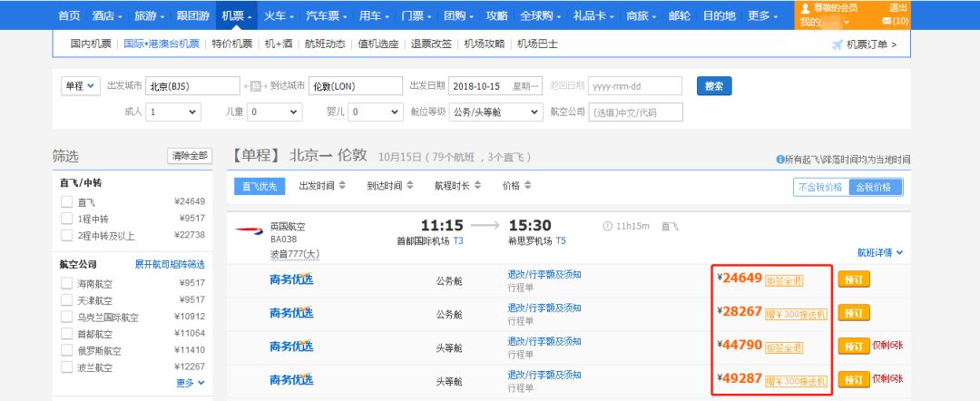Click 预订 for the ¥24649 fare
Screen dimensions: 980x401
pyautogui.click(x=854, y=279)
